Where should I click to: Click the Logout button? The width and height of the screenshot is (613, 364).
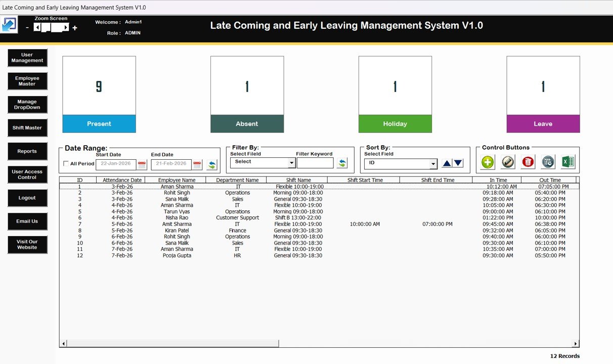click(27, 198)
